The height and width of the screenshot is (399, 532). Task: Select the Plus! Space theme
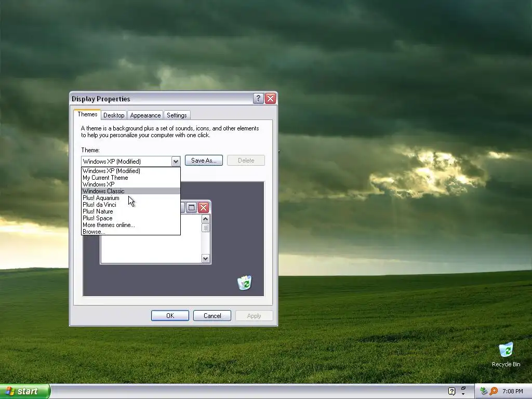(130, 218)
